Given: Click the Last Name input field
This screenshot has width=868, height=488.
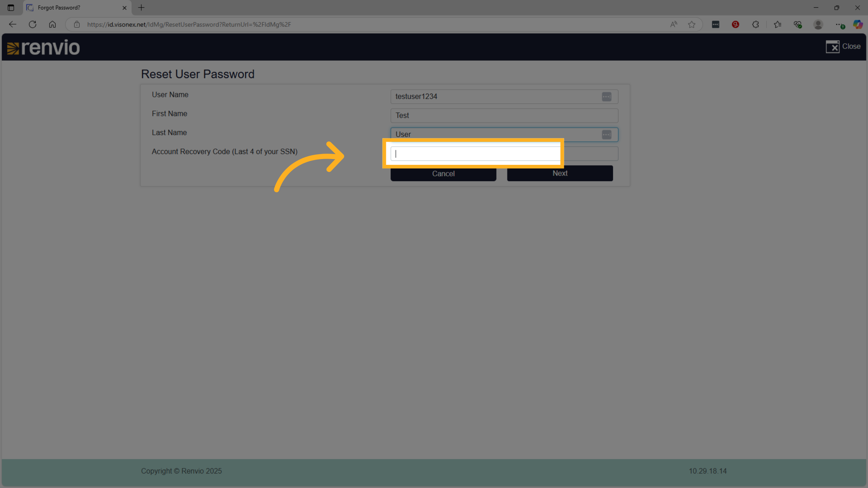Looking at the screenshot, I should coord(504,134).
